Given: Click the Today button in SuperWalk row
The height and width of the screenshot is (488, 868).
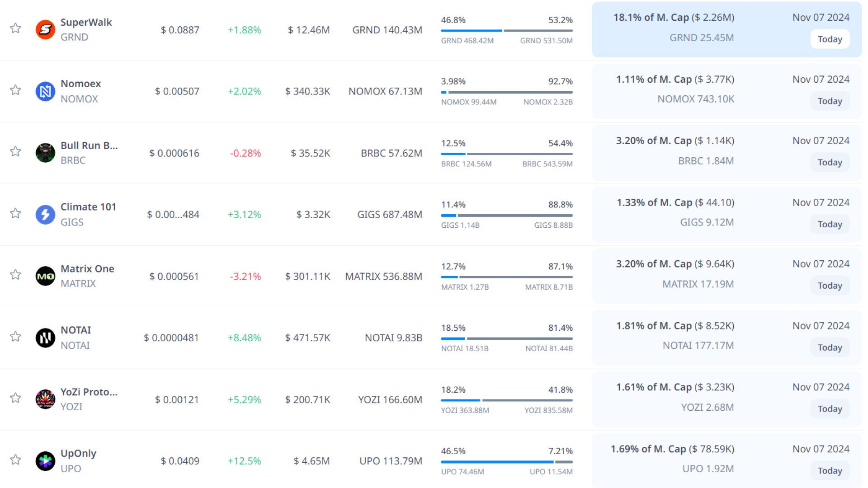Looking at the screenshot, I should pos(830,39).
